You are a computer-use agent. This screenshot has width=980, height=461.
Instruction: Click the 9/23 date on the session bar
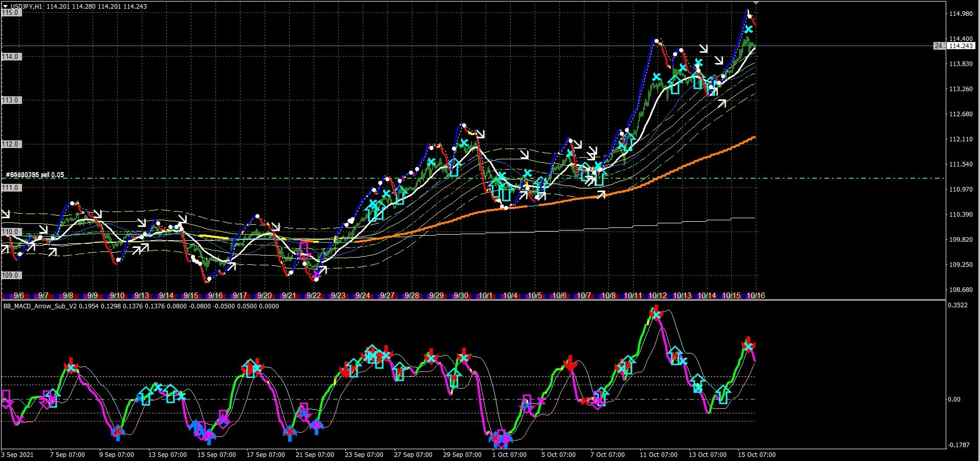tap(338, 296)
